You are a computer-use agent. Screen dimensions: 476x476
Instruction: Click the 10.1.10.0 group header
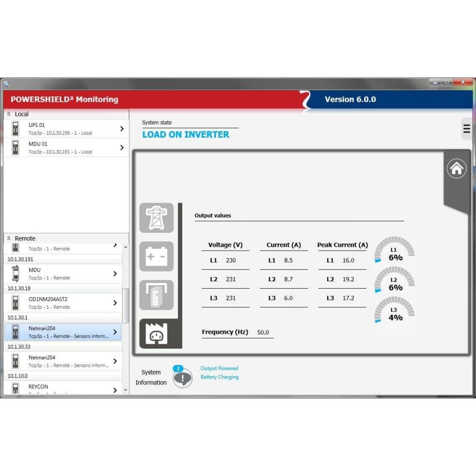tap(63, 376)
